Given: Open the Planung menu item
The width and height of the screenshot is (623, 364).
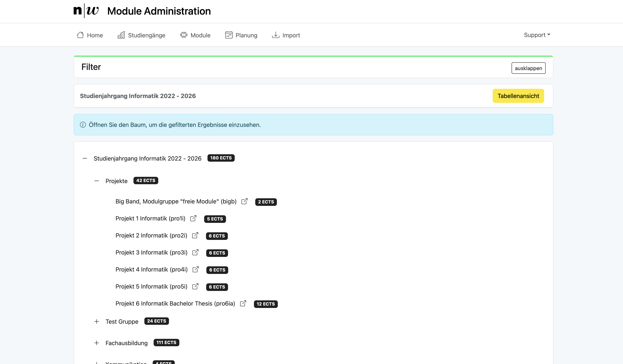Looking at the screenshot, I should (x=241, y=35).
